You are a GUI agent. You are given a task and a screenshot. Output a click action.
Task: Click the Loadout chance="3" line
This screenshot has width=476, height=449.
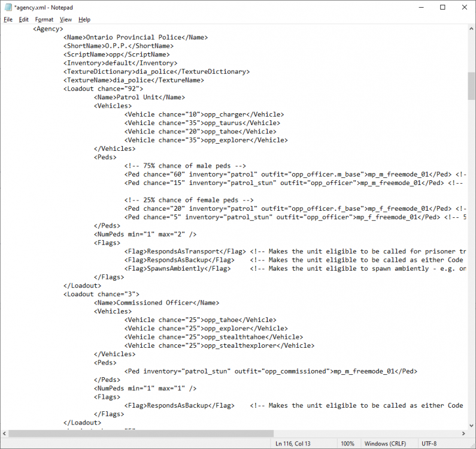[x=101, y=294]
